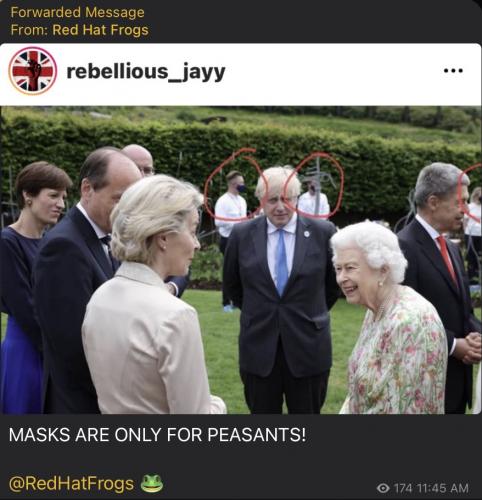Open the @RedHatFrogs mention link

(71, 484)
